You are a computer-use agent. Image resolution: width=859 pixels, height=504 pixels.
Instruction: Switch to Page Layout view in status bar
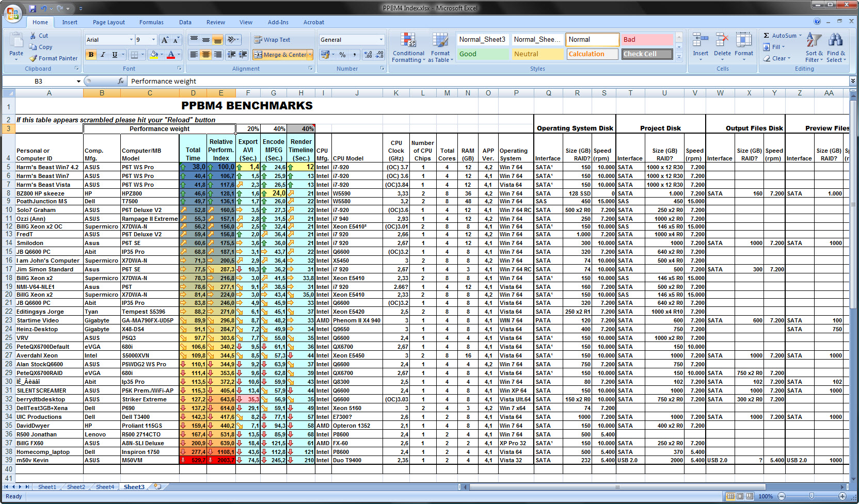740,496
